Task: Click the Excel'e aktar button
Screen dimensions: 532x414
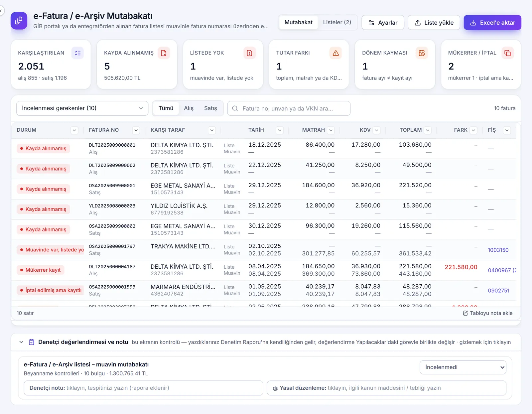Action: pyautogui.click(x=492, y=23)
